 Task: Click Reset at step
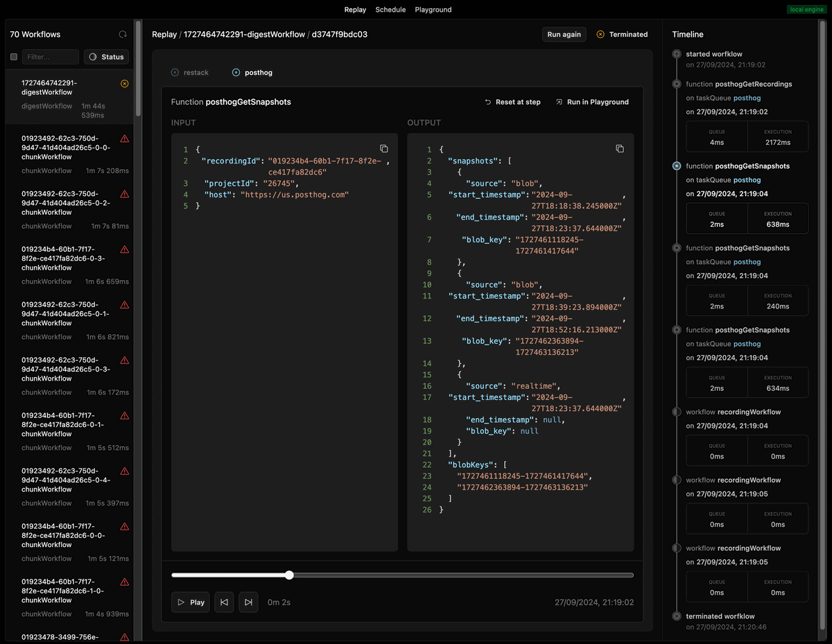pyautogui.click(x=512, y=102)
